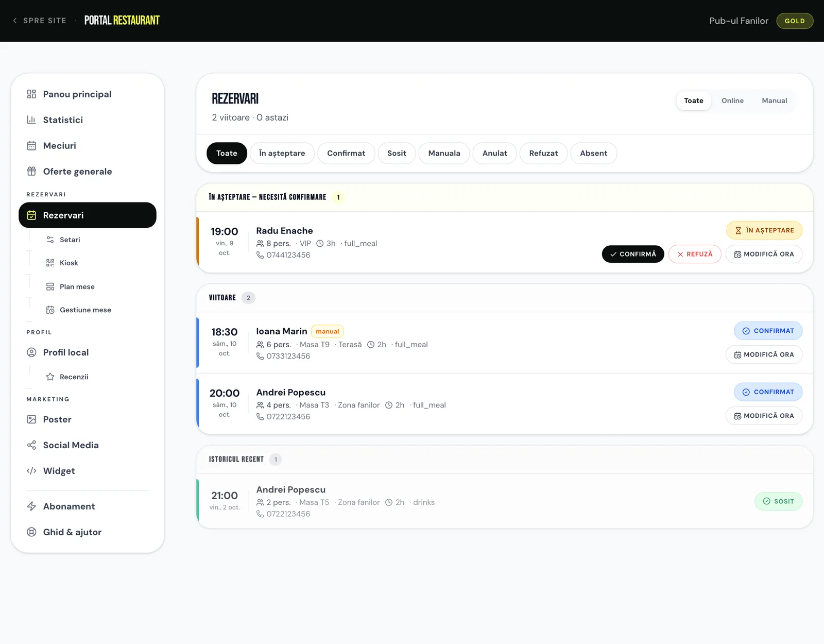Modify time for Radu Enache's reservation
The image size is (824, 644).
(764, 254)
